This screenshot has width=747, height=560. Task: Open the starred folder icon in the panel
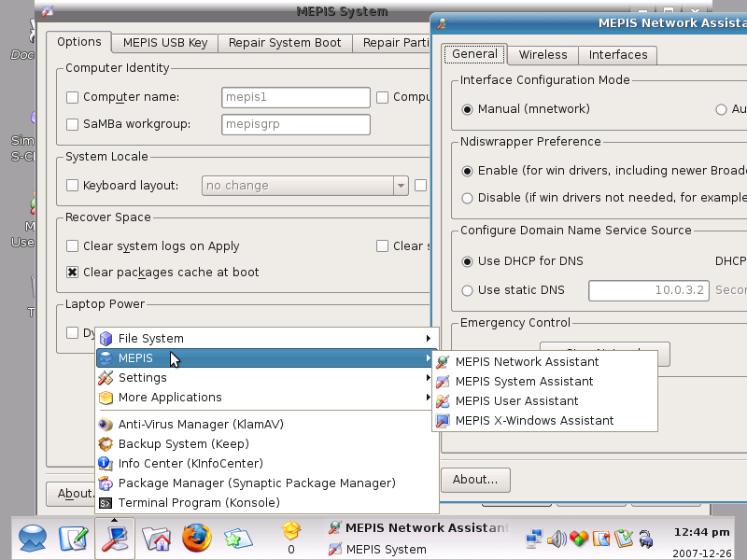tap(238, 539)
